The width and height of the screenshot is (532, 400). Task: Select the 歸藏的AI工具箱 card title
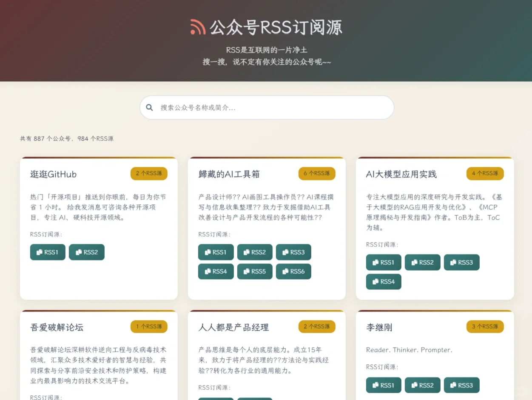(229, 174)
